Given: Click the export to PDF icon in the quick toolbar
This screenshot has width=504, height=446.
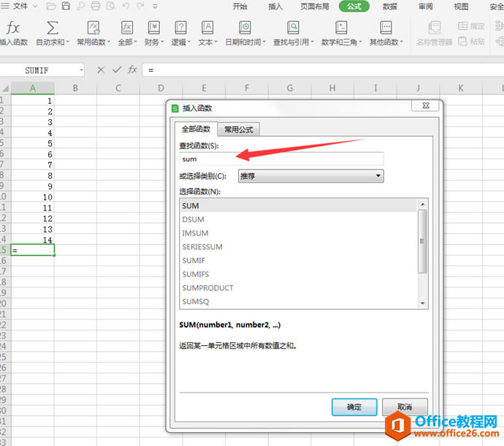Looking at the screenshot, I should [80, 6].
